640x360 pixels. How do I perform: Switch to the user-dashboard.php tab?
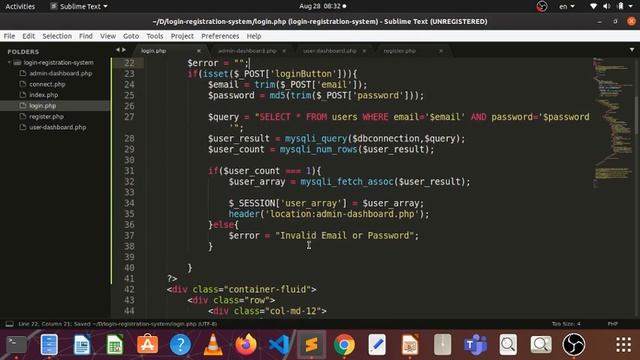(x=329, y=51)
